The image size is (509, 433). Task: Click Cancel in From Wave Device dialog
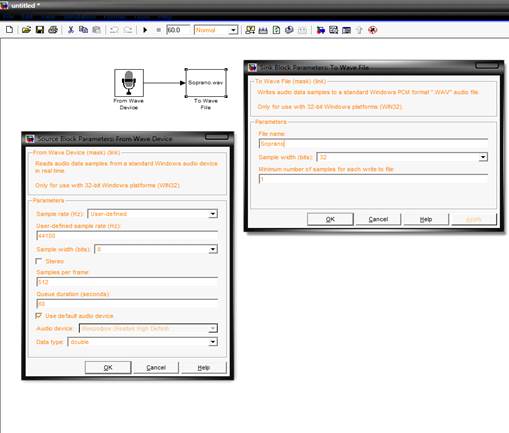(x=156, y=367)
